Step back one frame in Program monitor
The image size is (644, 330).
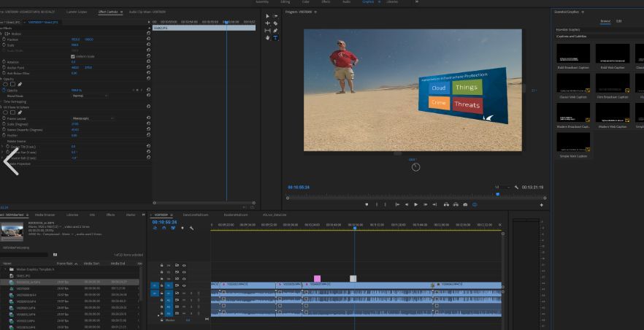tap(407, 204)
